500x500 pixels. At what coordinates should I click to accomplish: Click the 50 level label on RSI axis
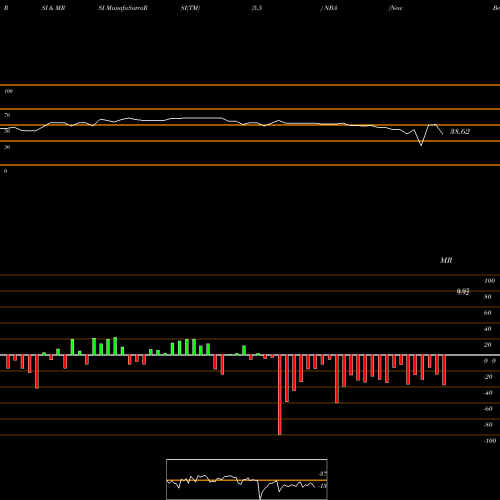tap(7, 131)
